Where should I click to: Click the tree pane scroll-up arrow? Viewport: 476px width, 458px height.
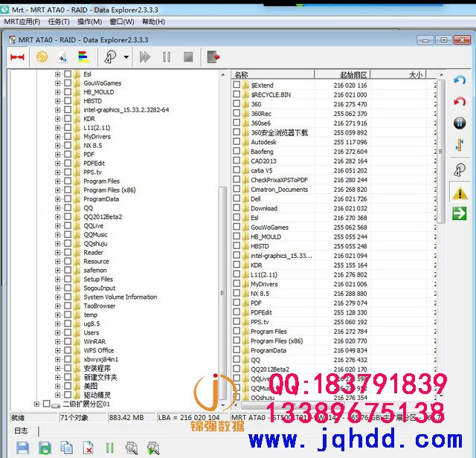(x=223, y=74)
